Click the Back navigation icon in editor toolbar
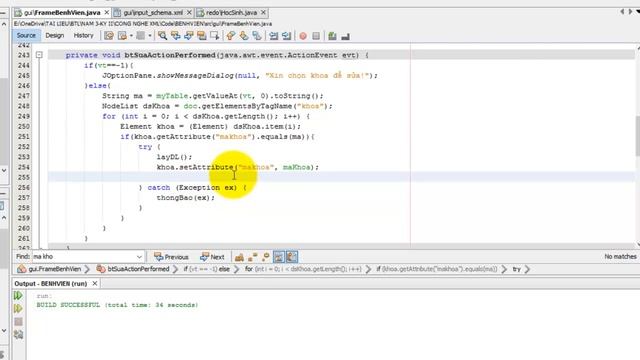 coord(122,36)
